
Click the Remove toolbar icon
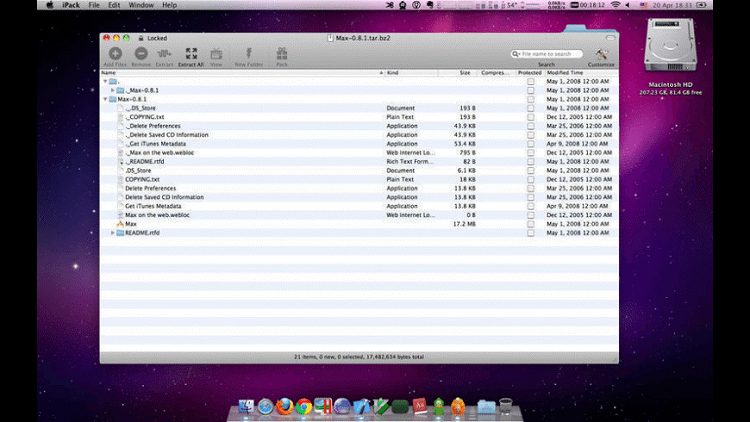(x=141, y=54)
